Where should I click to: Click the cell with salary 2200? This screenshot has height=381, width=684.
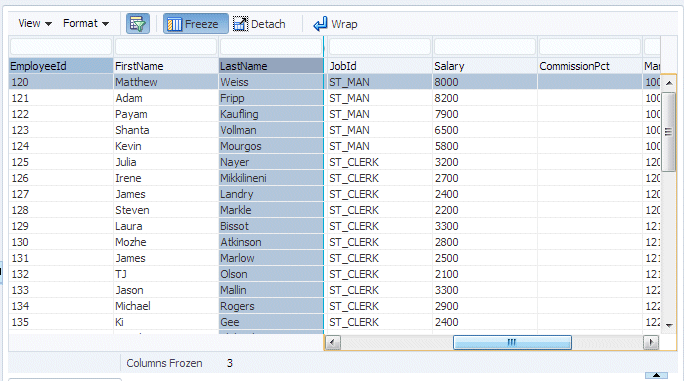(485, 210)
